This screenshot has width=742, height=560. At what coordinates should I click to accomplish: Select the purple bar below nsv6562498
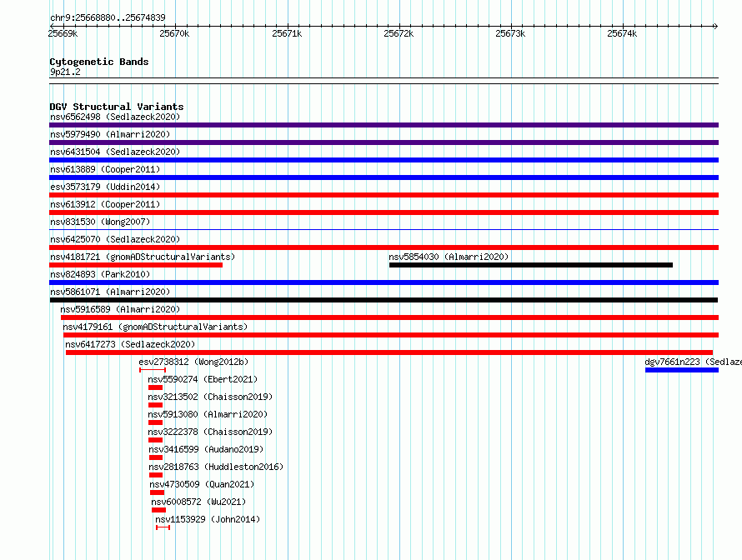(x=384, y=125)
